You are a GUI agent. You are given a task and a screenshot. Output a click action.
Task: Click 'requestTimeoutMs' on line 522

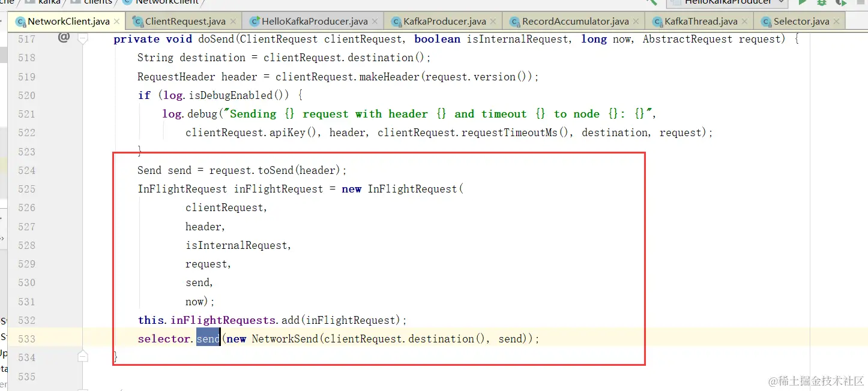509,133
